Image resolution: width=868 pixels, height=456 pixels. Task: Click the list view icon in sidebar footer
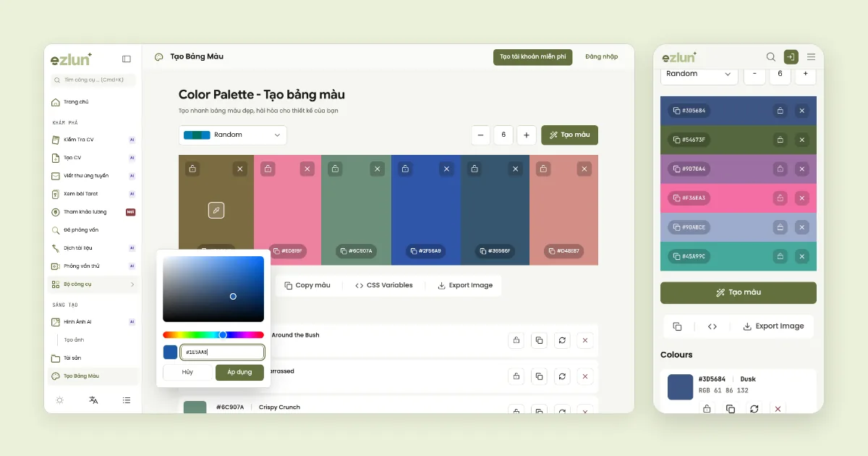click(x=127, y=400)
